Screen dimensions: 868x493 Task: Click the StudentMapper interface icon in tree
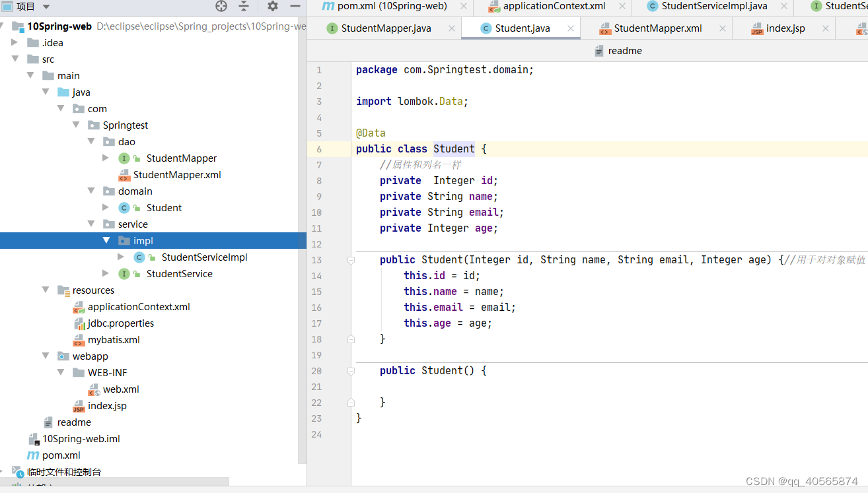(x=124, y=158)
